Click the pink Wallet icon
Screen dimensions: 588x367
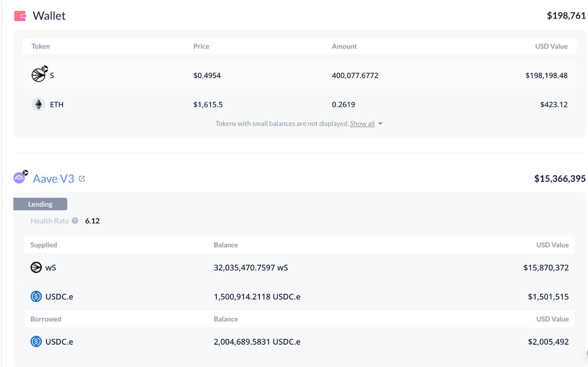coord(20,16)
